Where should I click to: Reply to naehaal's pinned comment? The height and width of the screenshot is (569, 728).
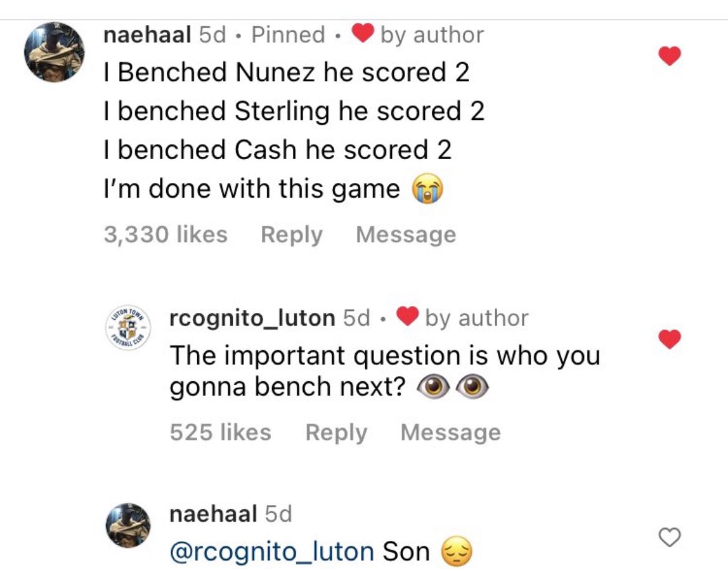click(292, 235)
